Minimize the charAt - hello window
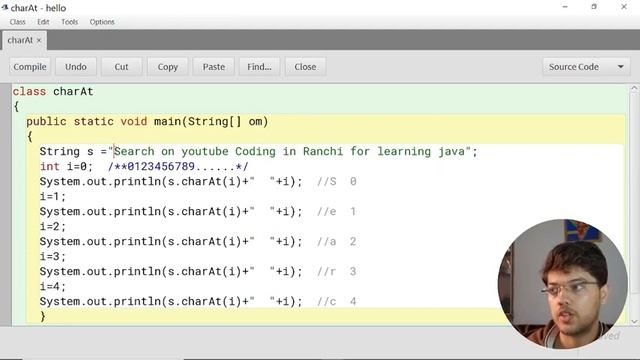 tap(565, 7)
